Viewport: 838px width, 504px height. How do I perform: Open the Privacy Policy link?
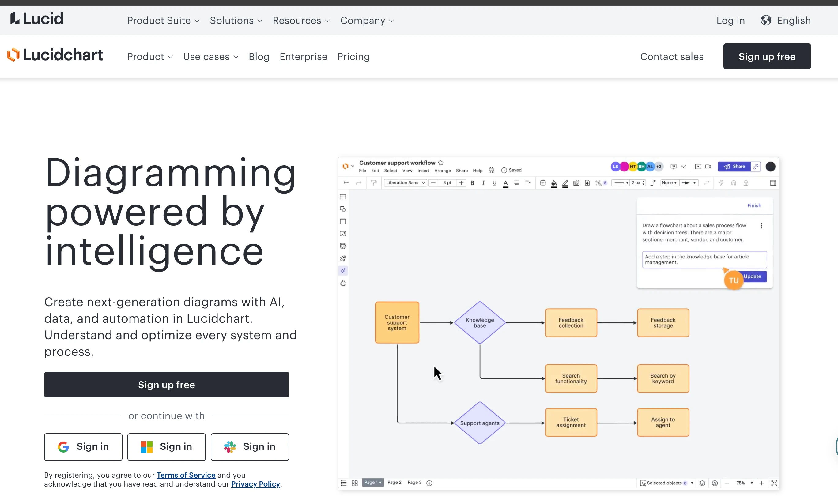(255, 484)
